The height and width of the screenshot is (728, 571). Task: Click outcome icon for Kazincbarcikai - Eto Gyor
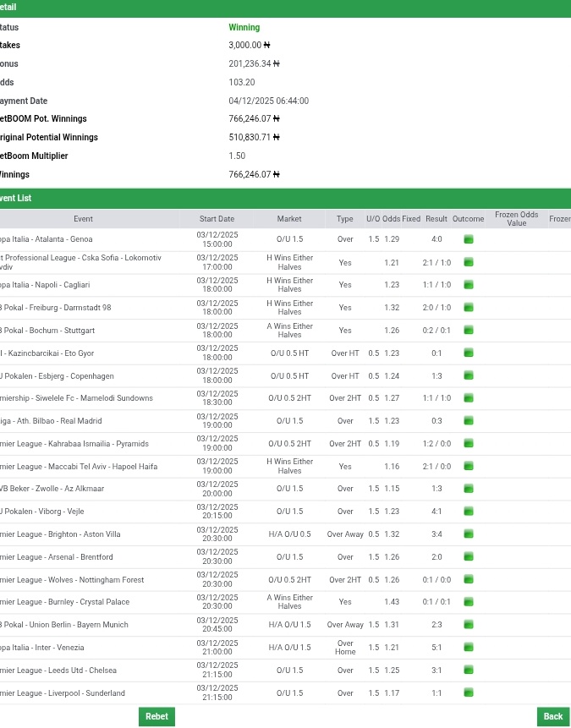tap(469, 353)
